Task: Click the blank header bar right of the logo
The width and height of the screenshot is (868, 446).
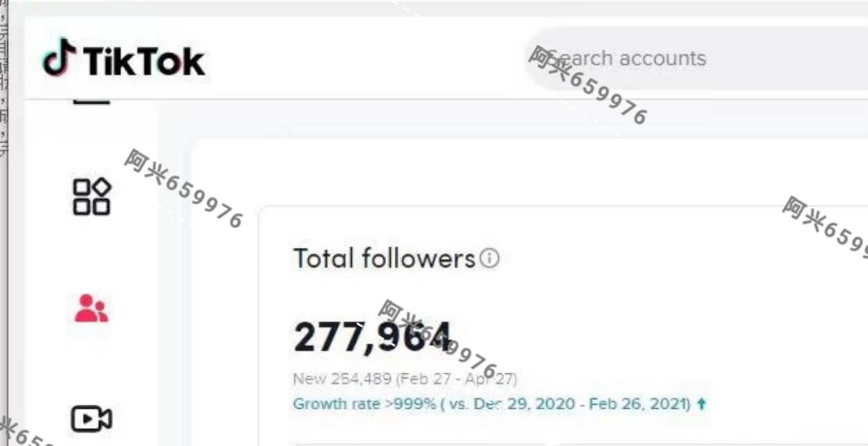Action: click(366, 58)
